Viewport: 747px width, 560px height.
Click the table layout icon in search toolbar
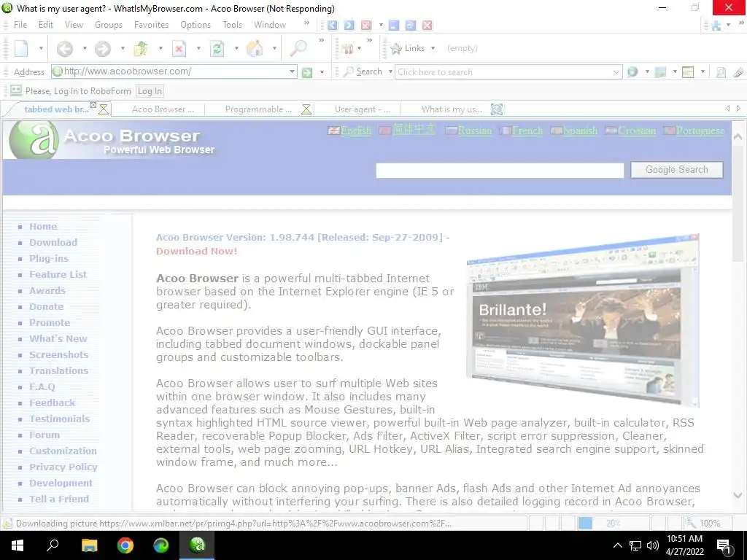688,72
